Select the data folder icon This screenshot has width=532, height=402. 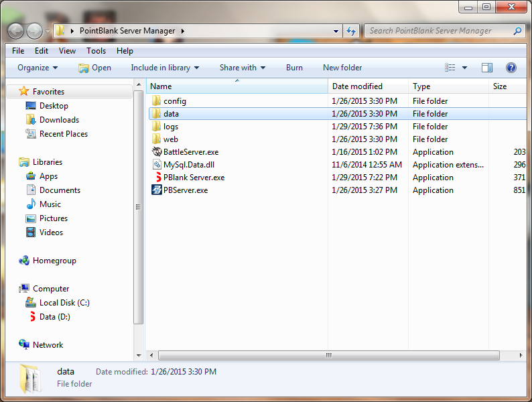(x=156, y=113)
